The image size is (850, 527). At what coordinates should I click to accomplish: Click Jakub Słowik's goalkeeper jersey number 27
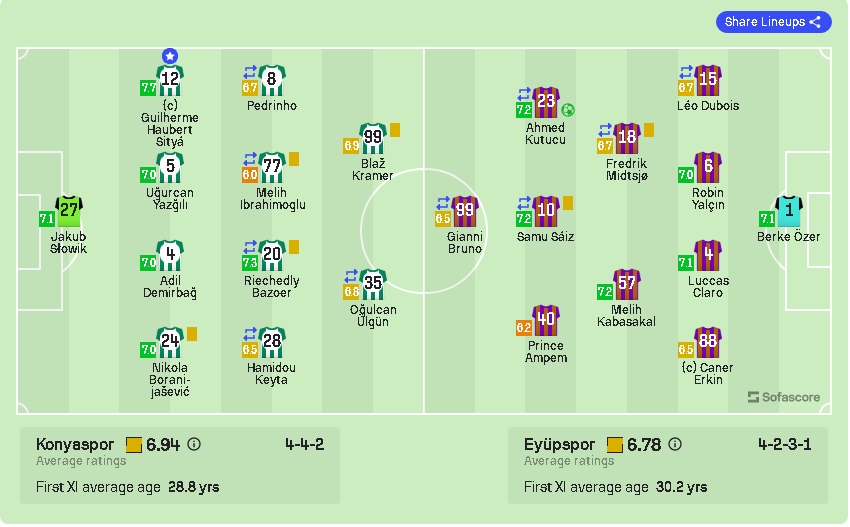click(x=69, y=211)
